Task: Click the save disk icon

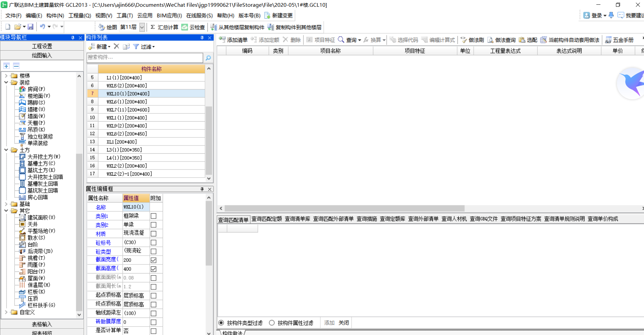Action: click(30, 27)
